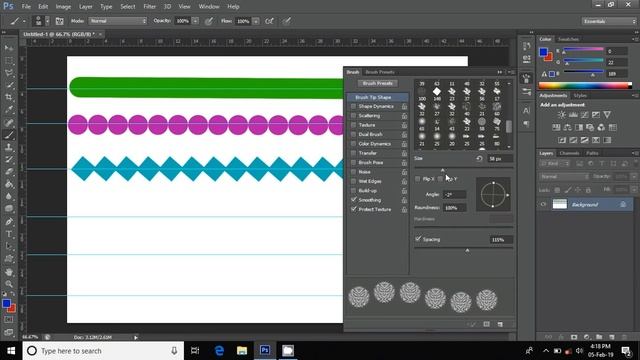Lock the Shape Dynamics settings
Viewport: 640px width, 360px height.
(x=404, y=107)
